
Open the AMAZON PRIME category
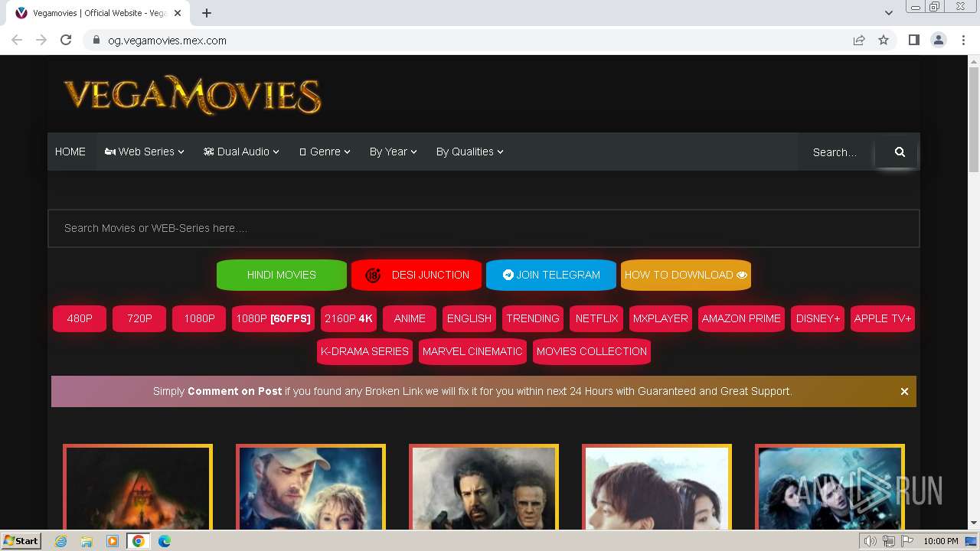741,318
